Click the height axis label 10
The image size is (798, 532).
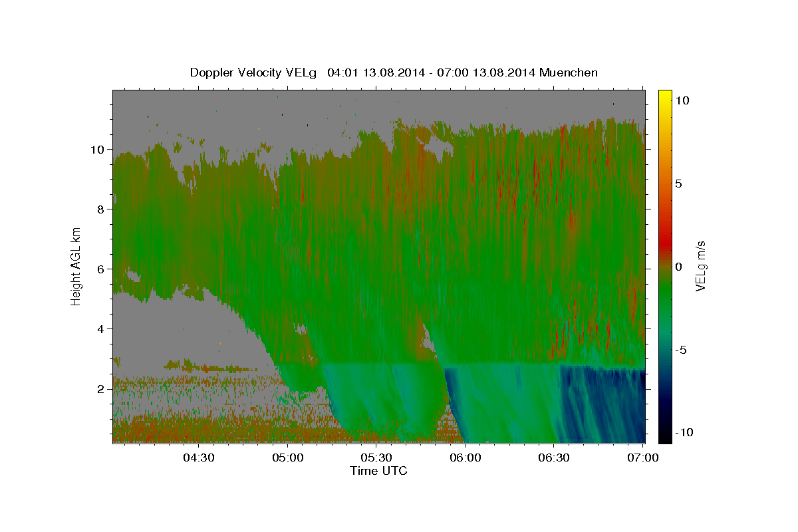coord(98,150)
